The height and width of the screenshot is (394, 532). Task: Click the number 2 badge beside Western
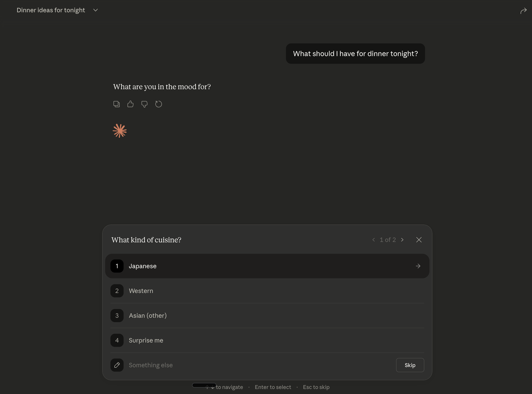coord(117,291)
